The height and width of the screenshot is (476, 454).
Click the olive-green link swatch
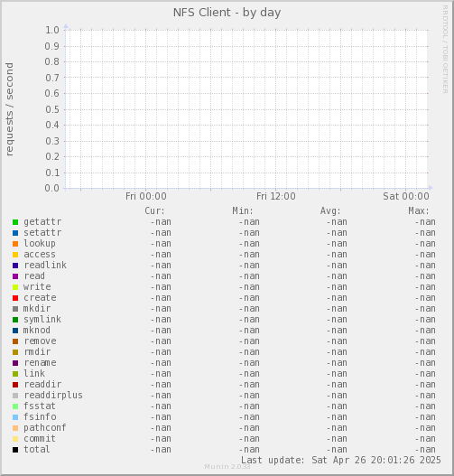[15, 374]
